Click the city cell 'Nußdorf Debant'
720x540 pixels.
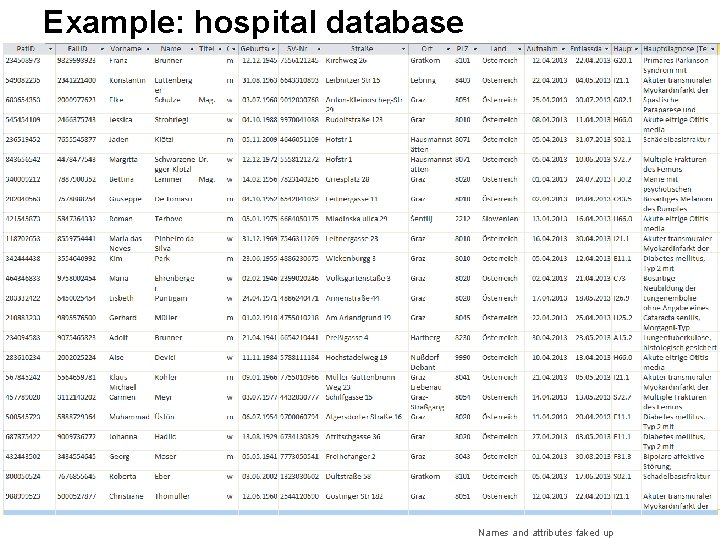[x=425, y=362]
